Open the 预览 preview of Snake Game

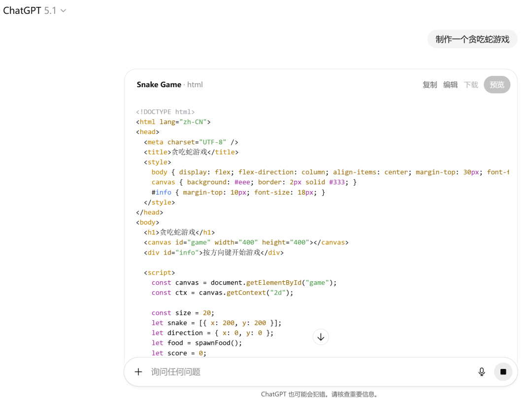click(497, 85)
